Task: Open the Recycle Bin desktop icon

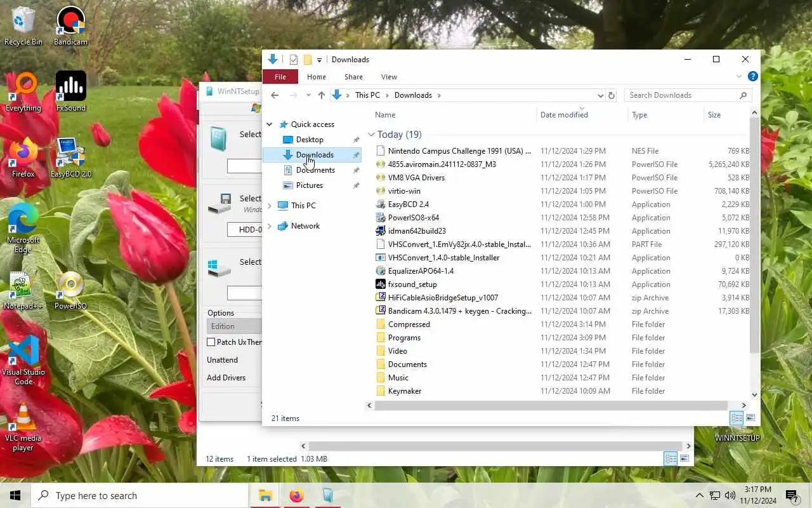Action: (23, 26)
